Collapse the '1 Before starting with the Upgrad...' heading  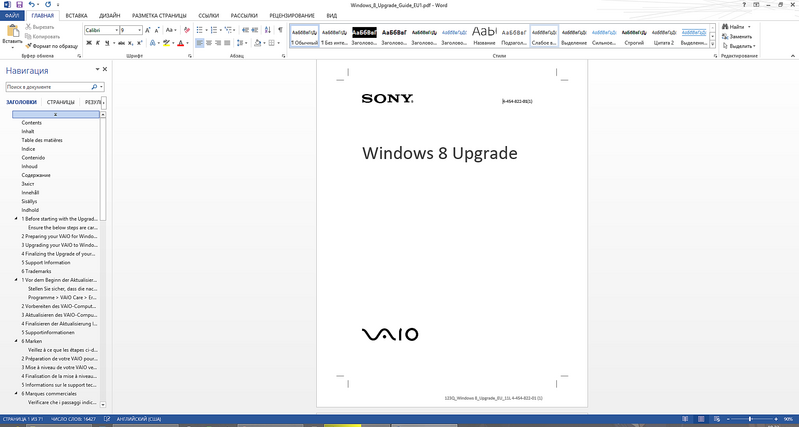click(16, 218)
